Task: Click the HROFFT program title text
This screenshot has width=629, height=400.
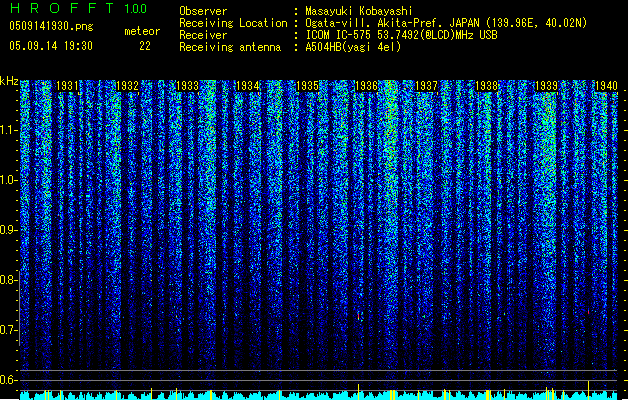Action: (62, 8)
